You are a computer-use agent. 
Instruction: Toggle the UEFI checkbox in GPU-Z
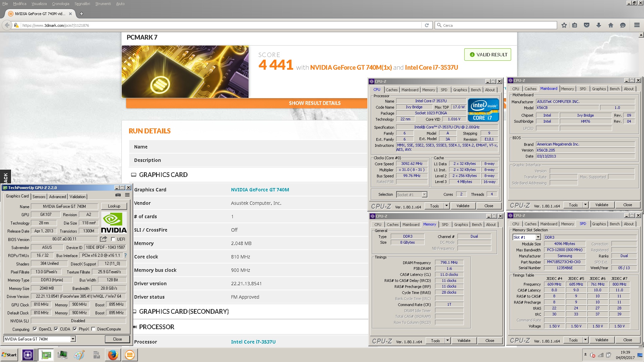(113, 239)
